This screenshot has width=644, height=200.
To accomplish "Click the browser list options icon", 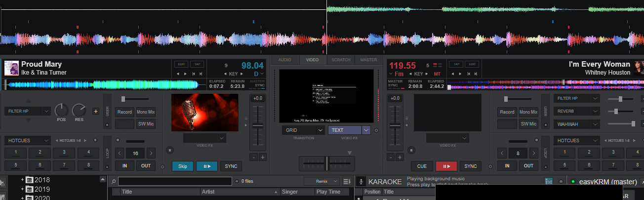I will (x=347, y=181).
